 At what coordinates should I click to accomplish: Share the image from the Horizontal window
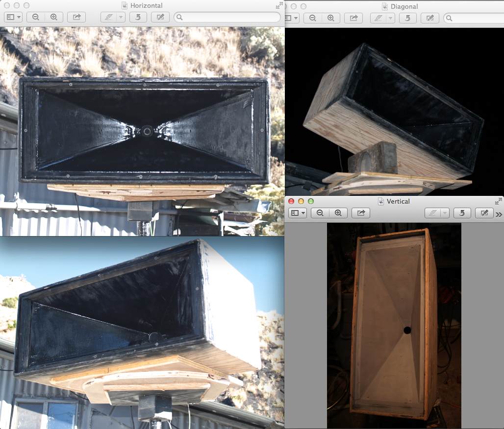[76, 17]
